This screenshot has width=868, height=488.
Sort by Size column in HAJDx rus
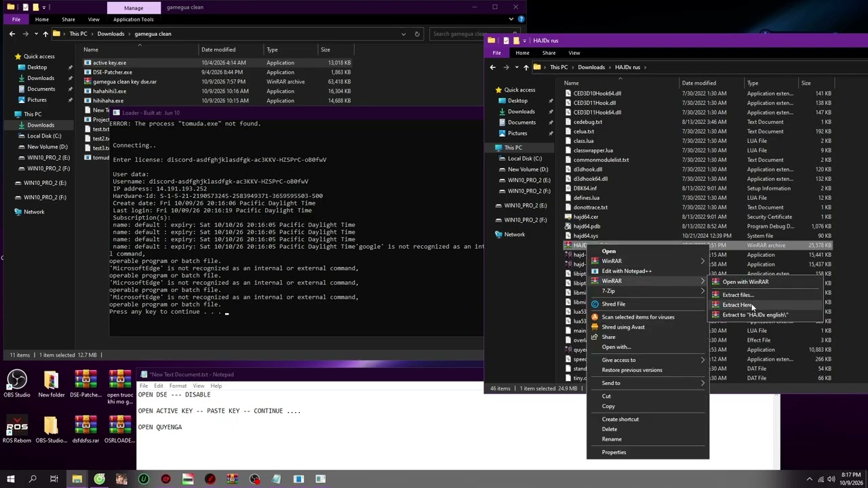pyautogui.click(x=806, y=83)
